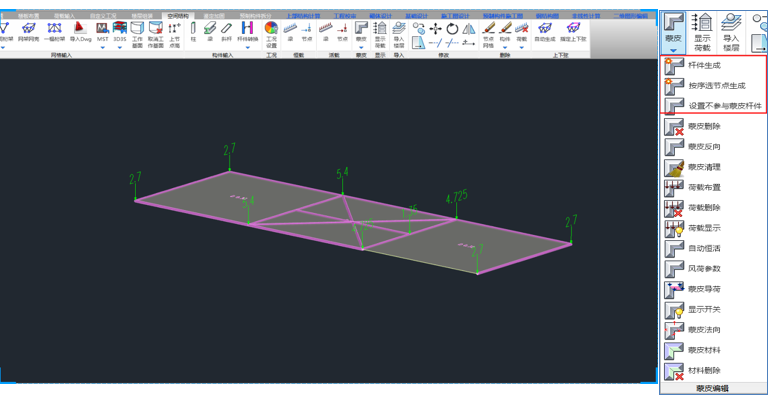Apply dead load on beam (恒载 梁)
The height and width of the screenshot is (410, 773).
(290, 32)
